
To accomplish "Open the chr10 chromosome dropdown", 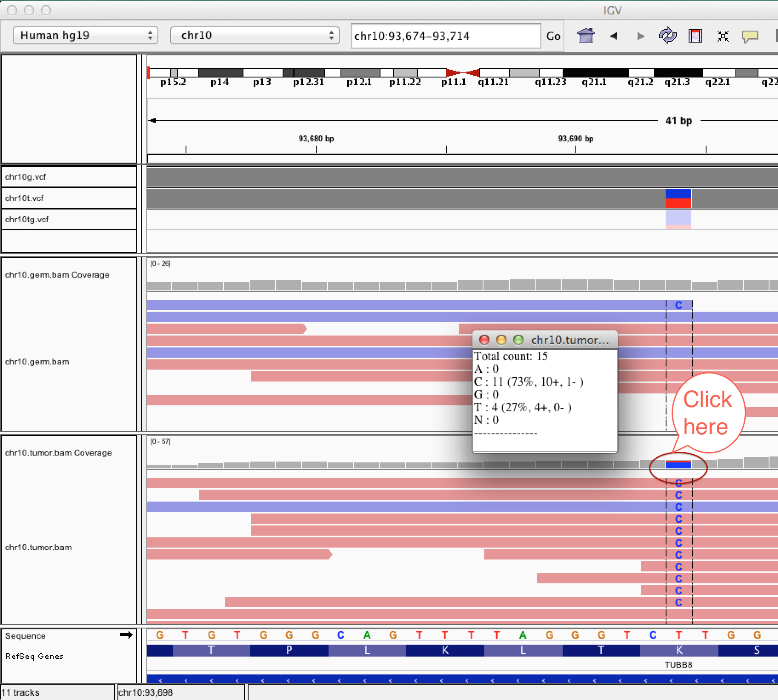I will 255,35.
